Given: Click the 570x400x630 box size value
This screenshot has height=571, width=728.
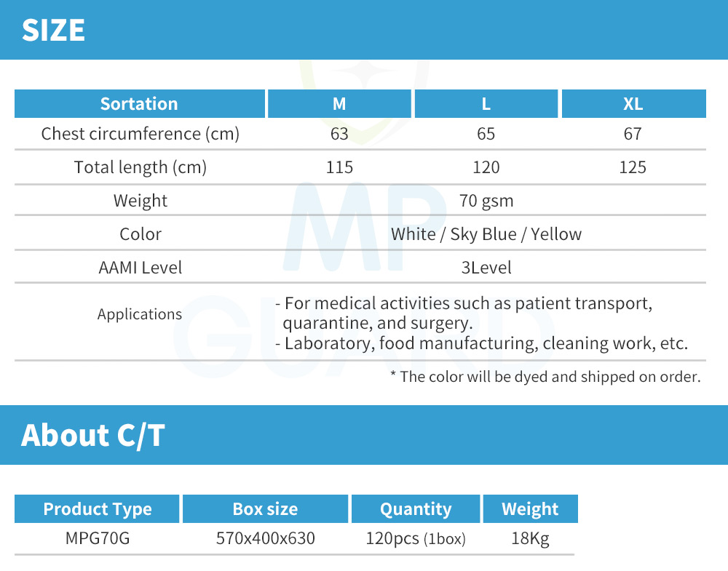Looking at the screenshot, I should click(x=265, y=539).
